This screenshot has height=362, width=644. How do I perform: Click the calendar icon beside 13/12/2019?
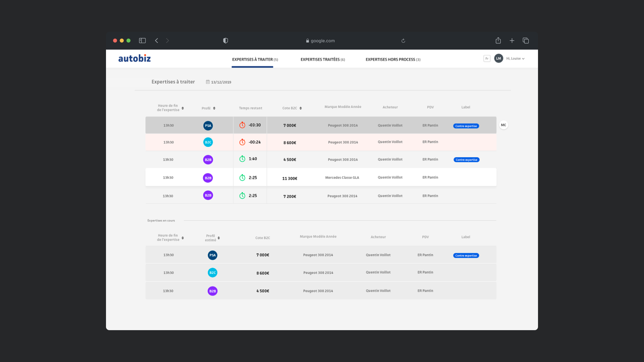click(208, 82)
